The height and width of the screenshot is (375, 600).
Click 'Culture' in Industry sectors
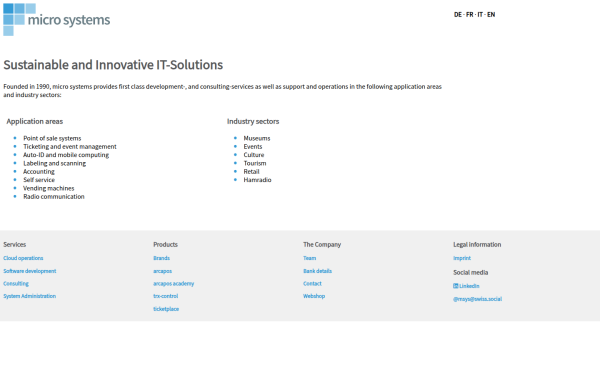254,155
